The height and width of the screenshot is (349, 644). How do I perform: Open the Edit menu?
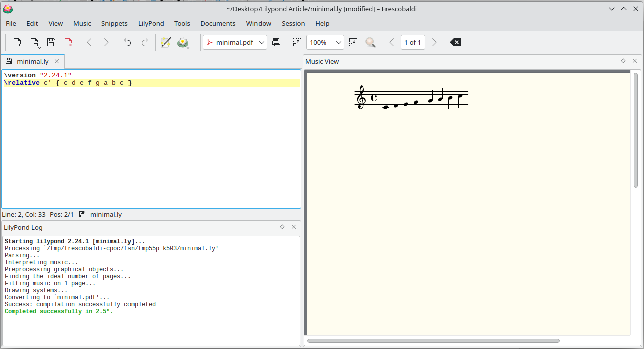(32, 23)
